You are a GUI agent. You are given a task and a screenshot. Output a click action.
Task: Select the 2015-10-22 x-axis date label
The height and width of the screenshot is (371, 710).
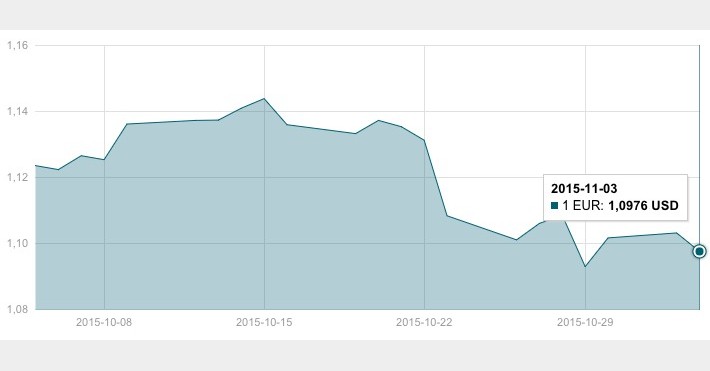pos(424,322)
